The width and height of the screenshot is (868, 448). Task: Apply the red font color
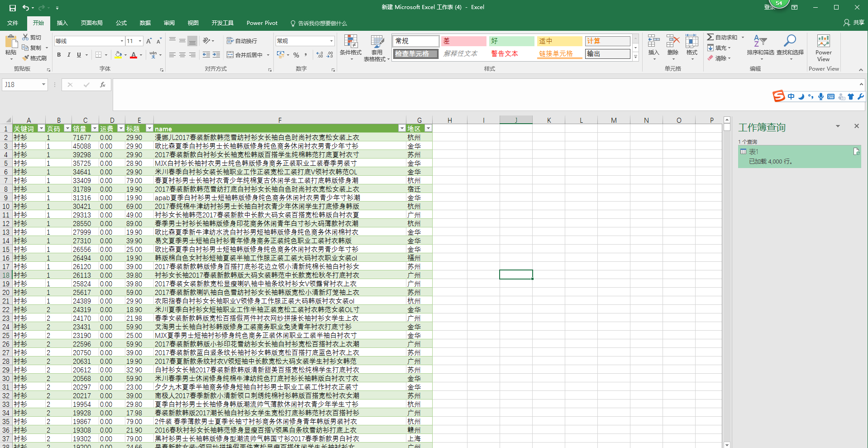pyautogui.click(x=134, y=55)
